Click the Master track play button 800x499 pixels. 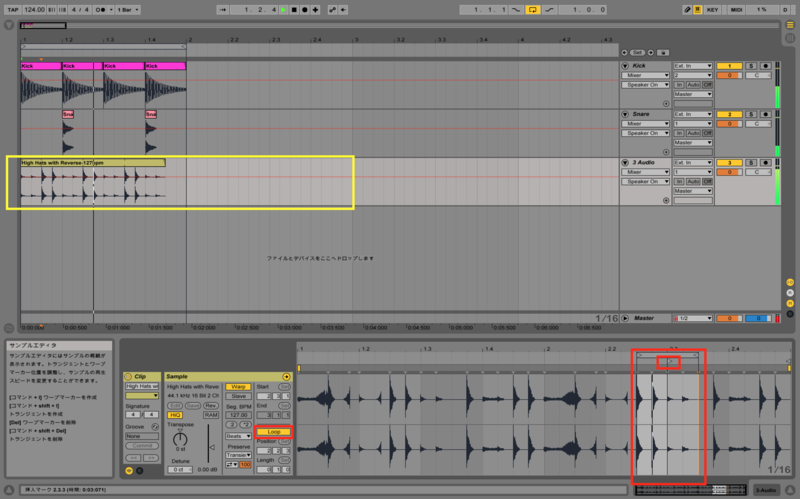tap(625, 318)
